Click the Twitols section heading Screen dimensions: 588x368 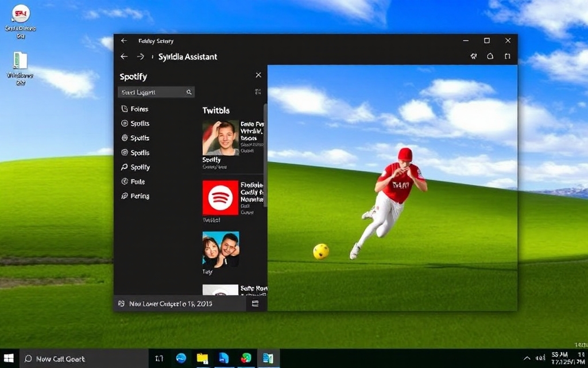pos(216,110)
